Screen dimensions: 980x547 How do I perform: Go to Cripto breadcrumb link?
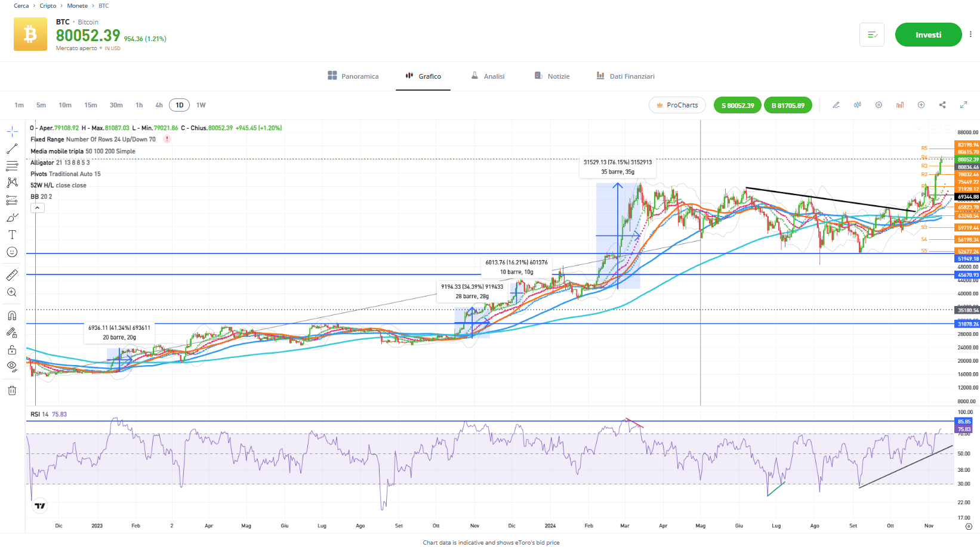[48, 6]
